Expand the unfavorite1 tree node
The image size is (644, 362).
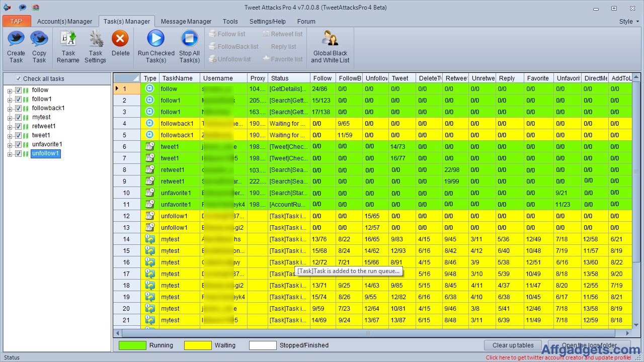[10, 145]
